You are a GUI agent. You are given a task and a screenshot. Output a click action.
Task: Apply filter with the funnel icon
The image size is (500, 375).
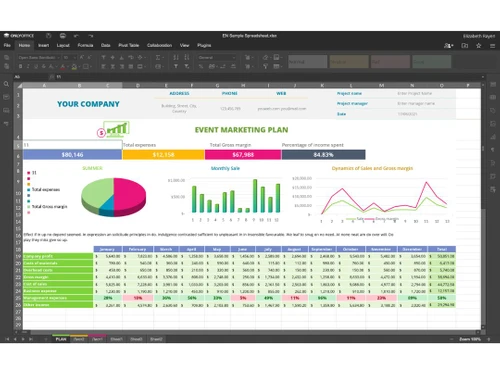tap(176, 66)
